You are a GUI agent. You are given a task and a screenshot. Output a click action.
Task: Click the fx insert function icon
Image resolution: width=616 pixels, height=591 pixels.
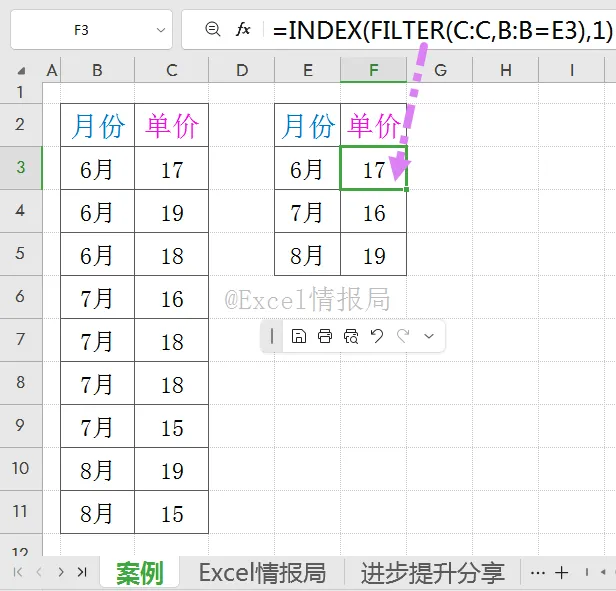(243, 29)
